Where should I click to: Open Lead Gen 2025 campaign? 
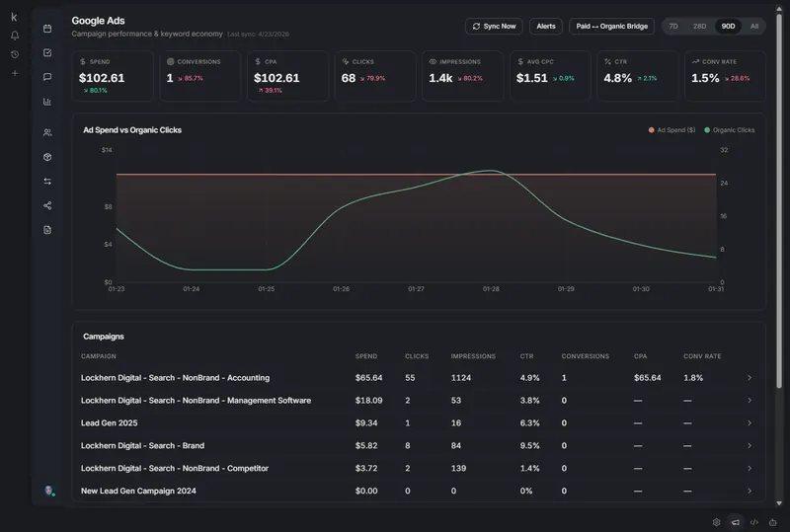click(x=110, y=423)
